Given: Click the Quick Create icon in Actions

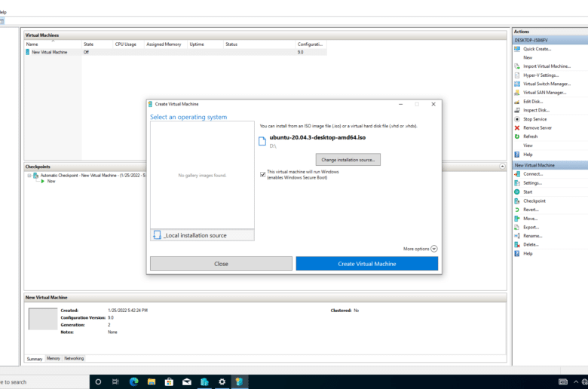Looking at the screenshot, I should pos(517,49).
